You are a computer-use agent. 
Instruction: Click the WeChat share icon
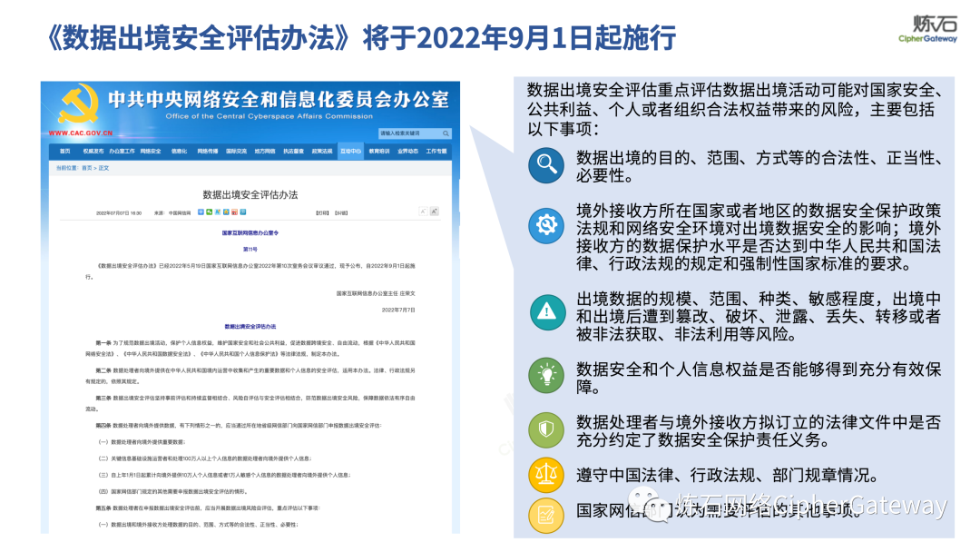click(209, 212)
